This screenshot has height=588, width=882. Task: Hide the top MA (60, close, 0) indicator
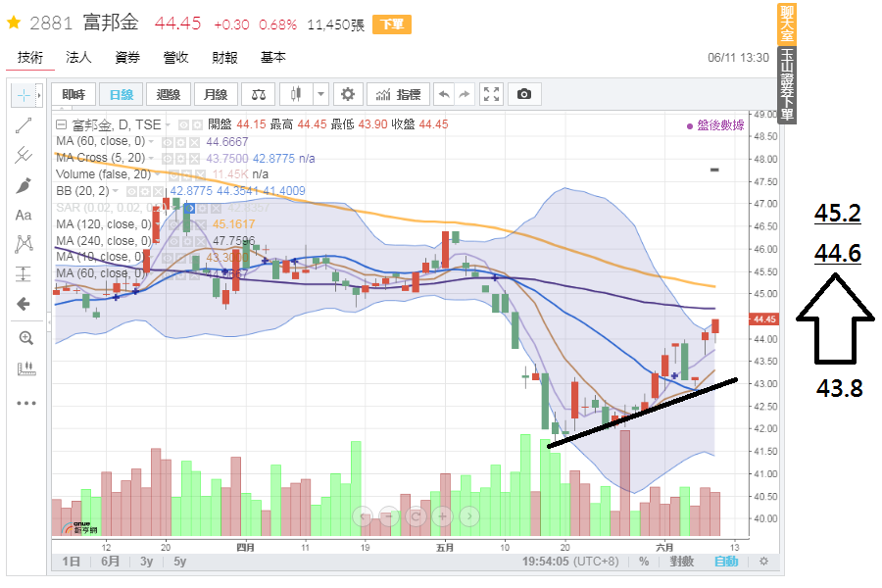click(168, 142)
